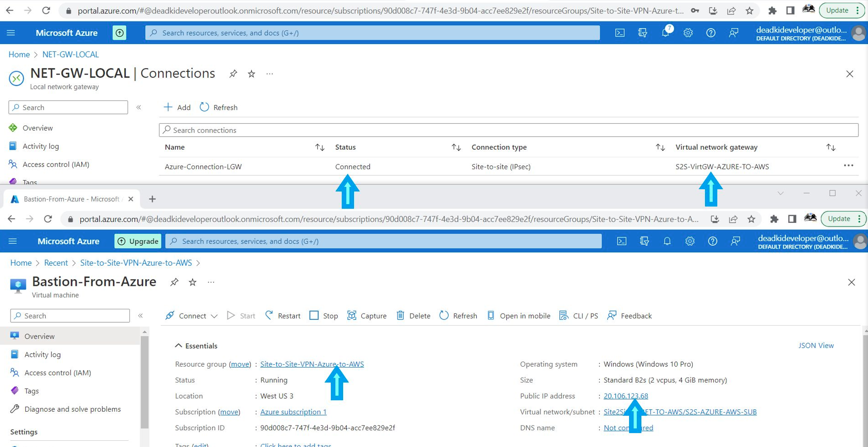This screenshot has height=447, width=868.
Task: Open more options next to NET-GW-LOCAL title
Action: click(269, 74)
